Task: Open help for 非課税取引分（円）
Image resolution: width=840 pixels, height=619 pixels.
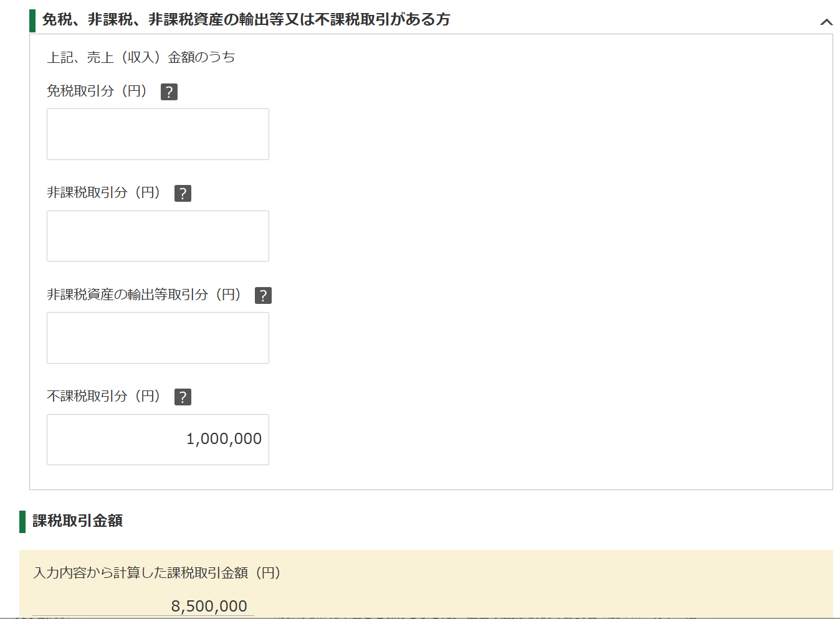Action: pyautogui.click(x=183, y=194)
